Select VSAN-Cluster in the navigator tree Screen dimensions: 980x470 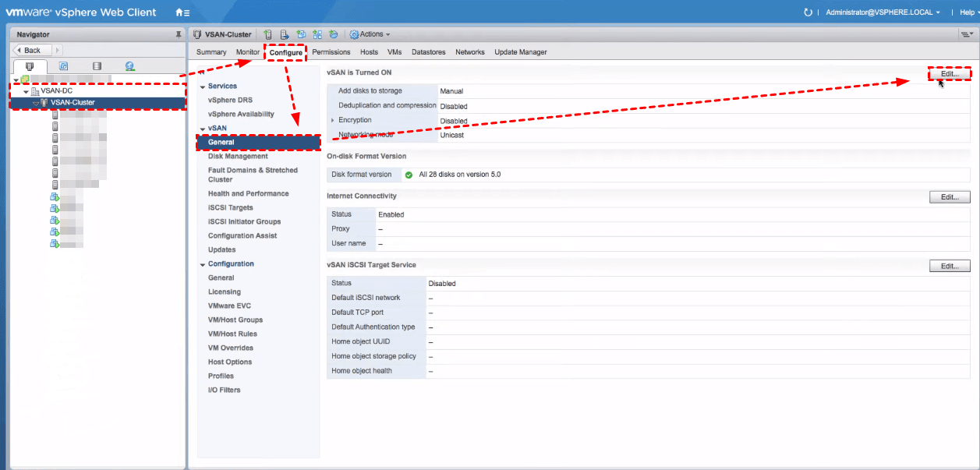pos(73,103)
